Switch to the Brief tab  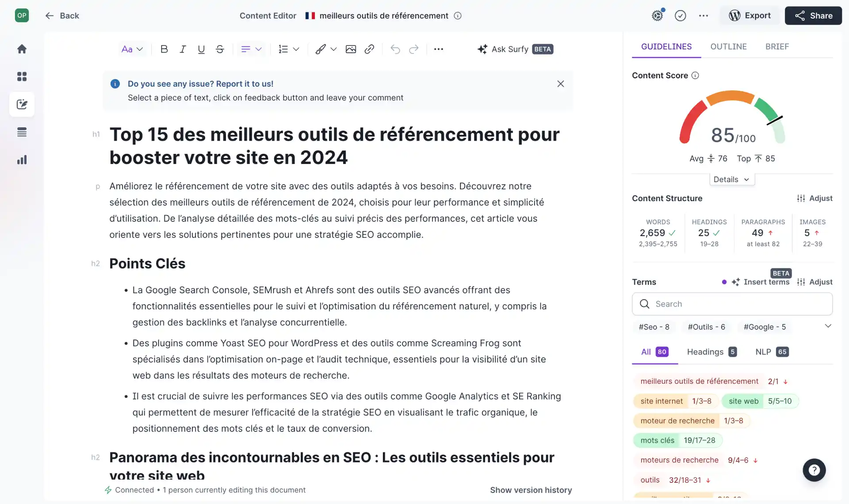point(777,46)
